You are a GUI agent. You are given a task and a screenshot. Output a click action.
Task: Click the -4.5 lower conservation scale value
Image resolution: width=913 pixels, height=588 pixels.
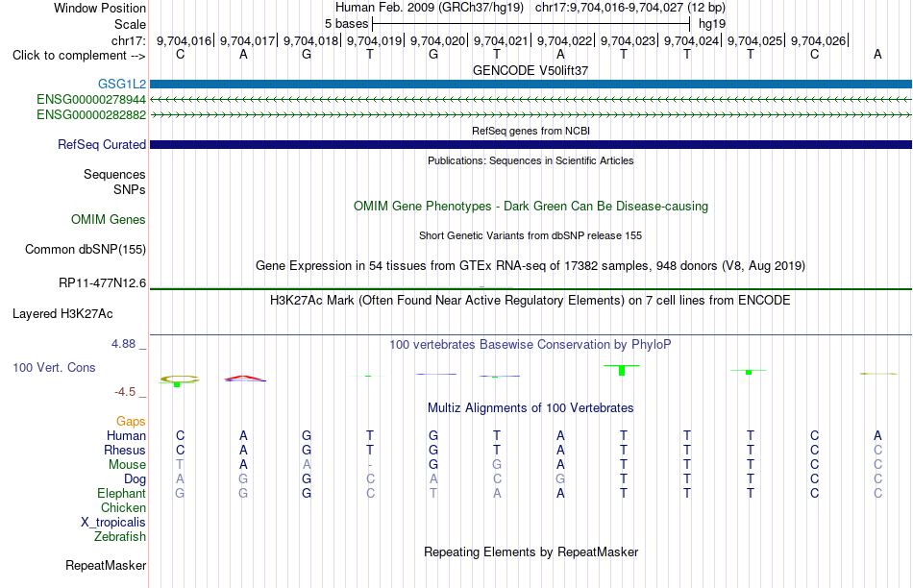[125, 392]
